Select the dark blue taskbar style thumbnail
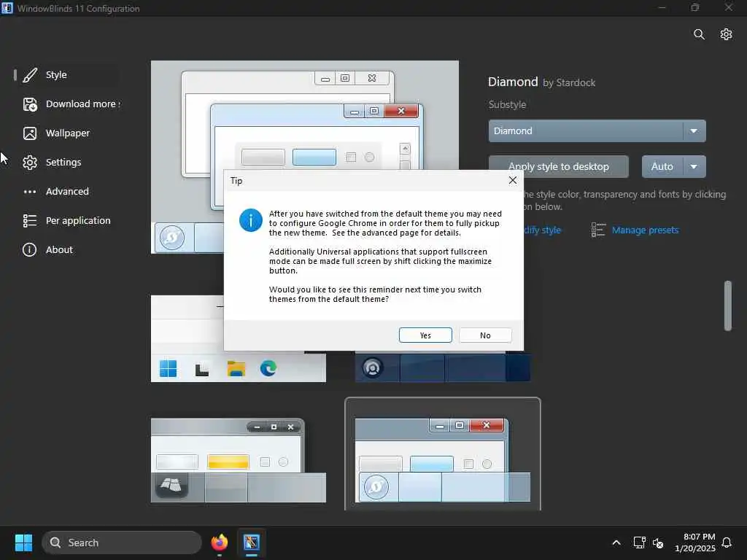747x560 pixels. (x=443, y=367)
